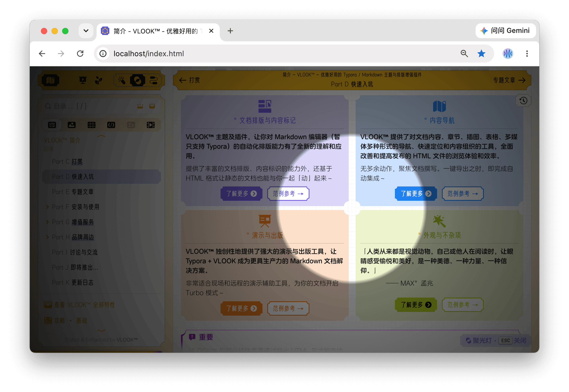Image resolution: width=569 pixels, height=392 pixels.
Task: Open the browser three-dot menu
Action: (x=527, y=54)
